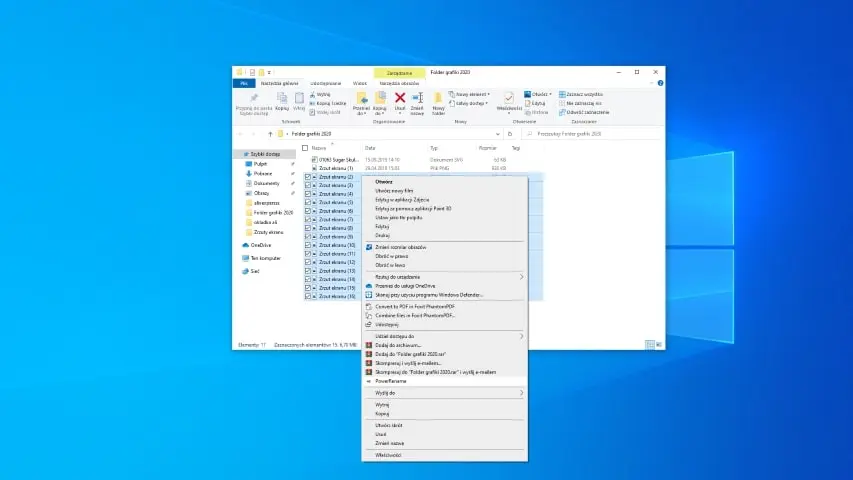Screen dimensions: 853x480
Task: Click Zaznacz wszystko in the ribbon
Action: tap(582, 93)
